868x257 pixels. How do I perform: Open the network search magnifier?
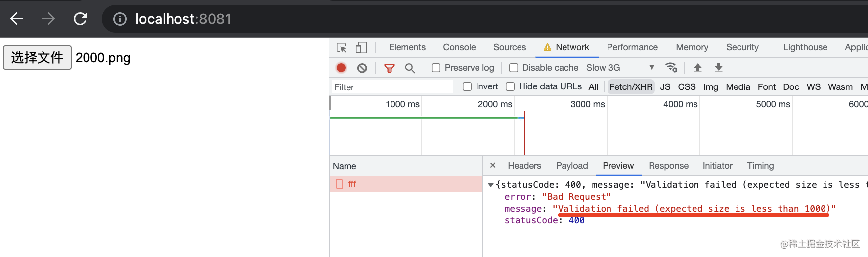410,68
